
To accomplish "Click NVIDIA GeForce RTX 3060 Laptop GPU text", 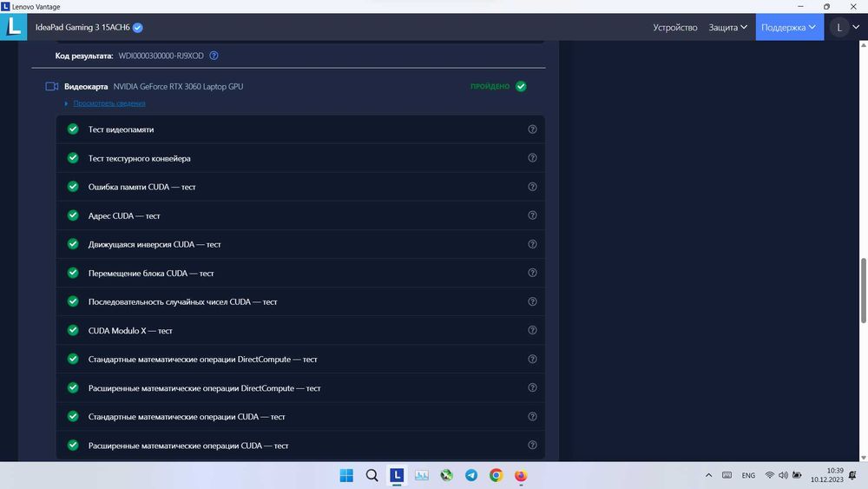I will pos(178,86).
